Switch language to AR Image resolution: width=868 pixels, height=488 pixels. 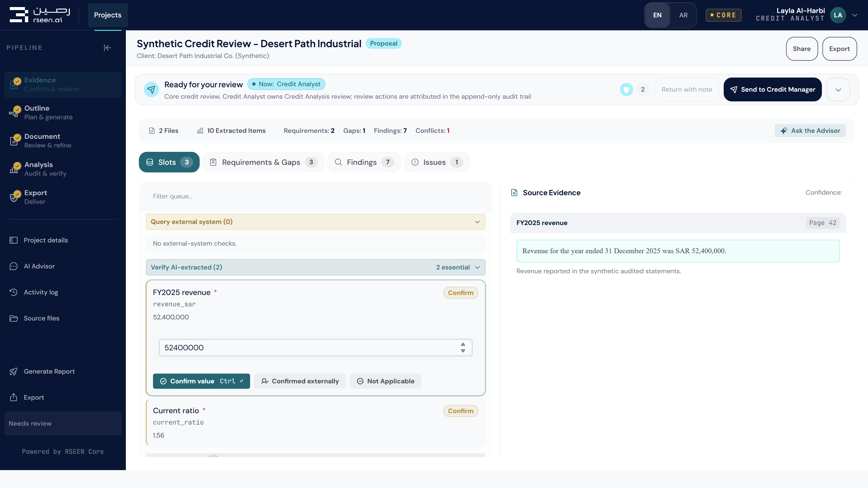pyautogui.click(x=683, y=15)
